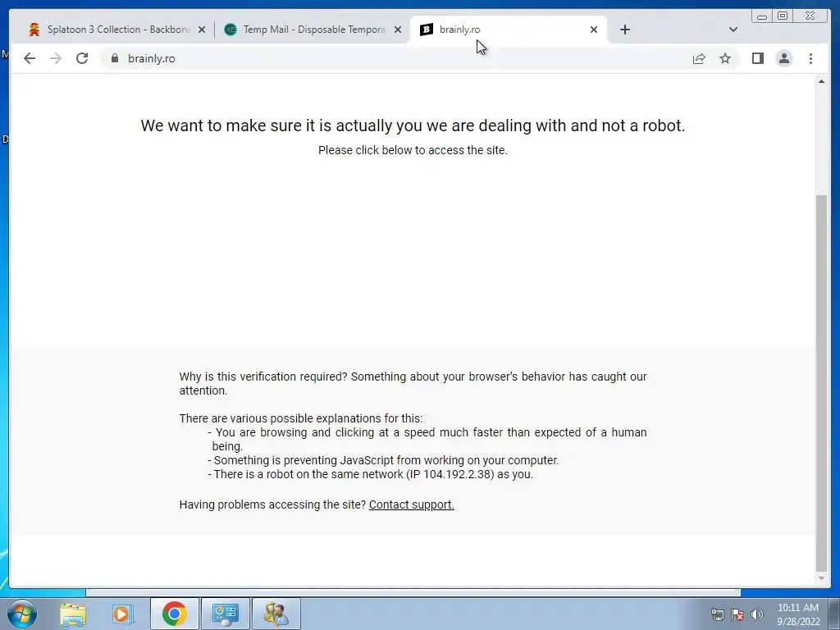
Task: Open the users taskbar application icon
Action: (276, 614)
